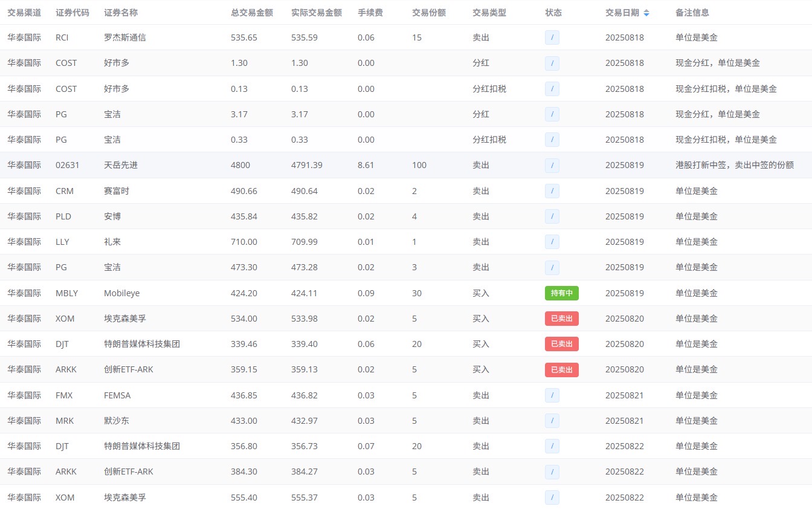
Task: Click the 分红 type in the 好市多 1.30 row
Action: click(x=481, y=63)
